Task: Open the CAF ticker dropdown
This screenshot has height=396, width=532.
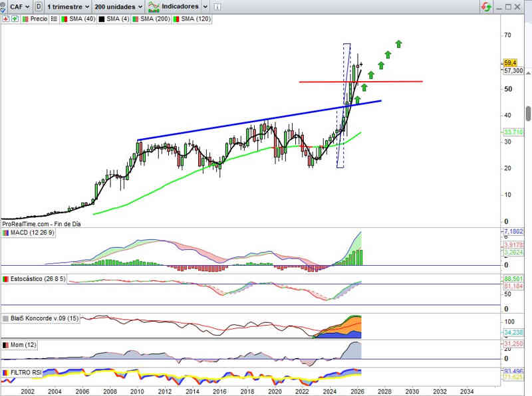Action: click(x=19, y=7)
